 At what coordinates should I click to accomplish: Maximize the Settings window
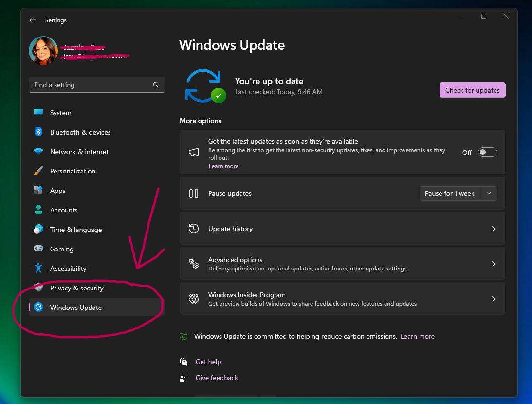[484, 16]
